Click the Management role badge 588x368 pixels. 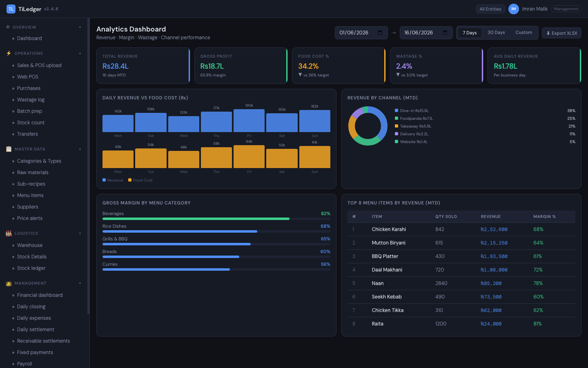pos(566,9)
